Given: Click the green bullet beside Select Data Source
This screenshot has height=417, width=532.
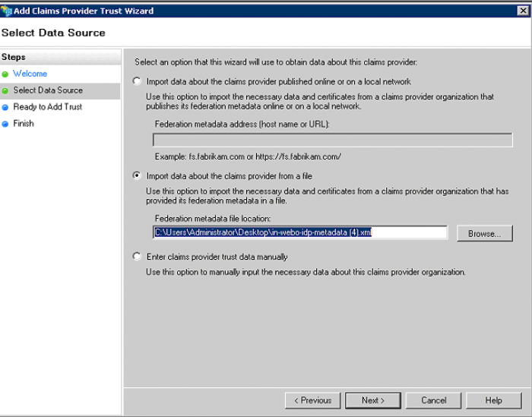Looking at the screenshot, I should [x=5, y=90].
